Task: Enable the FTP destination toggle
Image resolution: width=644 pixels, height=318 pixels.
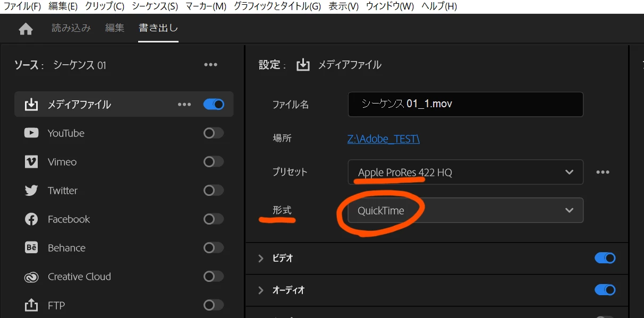Action: point(214,305)
